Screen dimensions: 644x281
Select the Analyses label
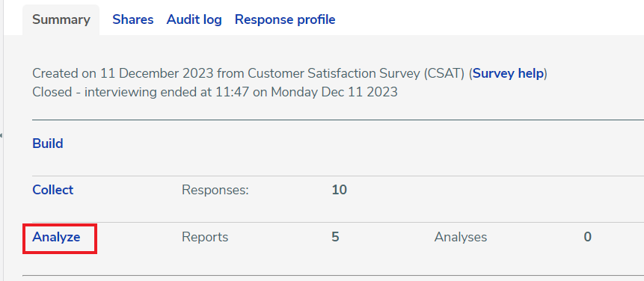tap(461, 237)
